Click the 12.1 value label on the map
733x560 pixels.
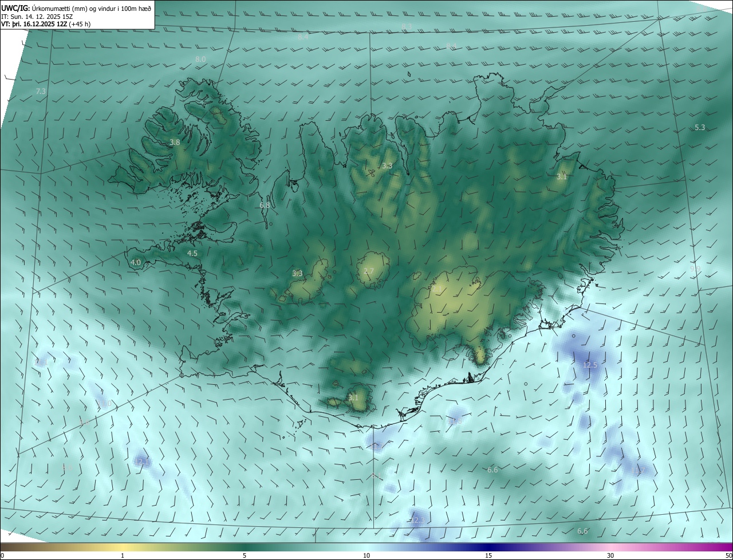(x=143, y=462)
